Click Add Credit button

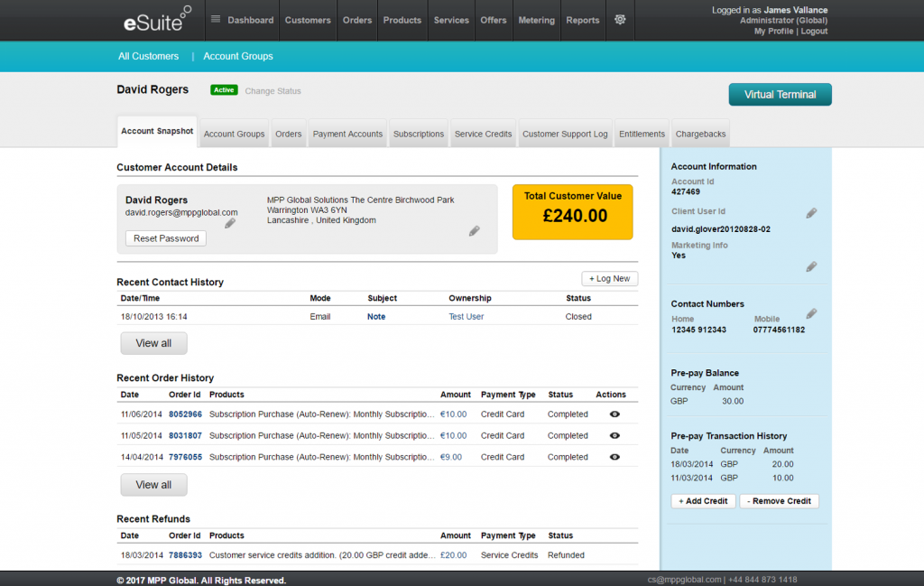point(703,501)
